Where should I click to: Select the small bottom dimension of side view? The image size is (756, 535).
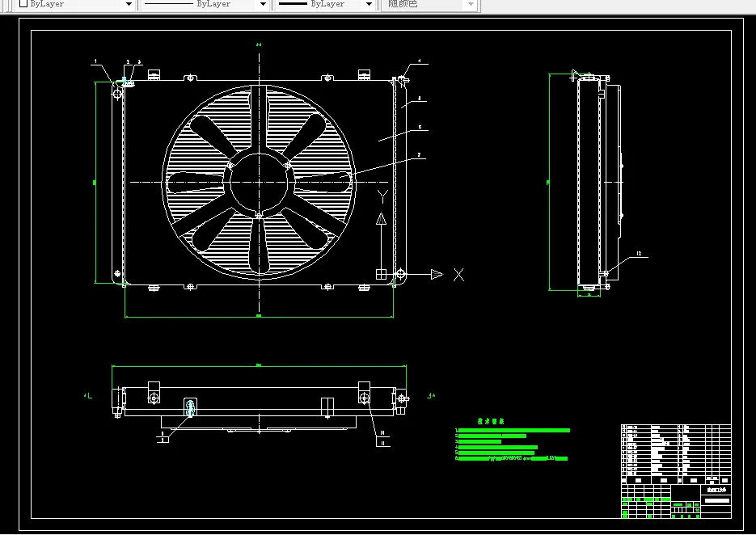[589, 296]
